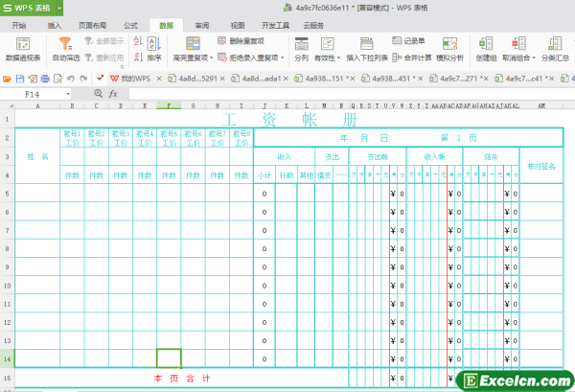This screenshot has height=392, width=575.
Task: Click Insert Dropdown List (插入下拉列表) button
Action: click(x=367, y=58)
